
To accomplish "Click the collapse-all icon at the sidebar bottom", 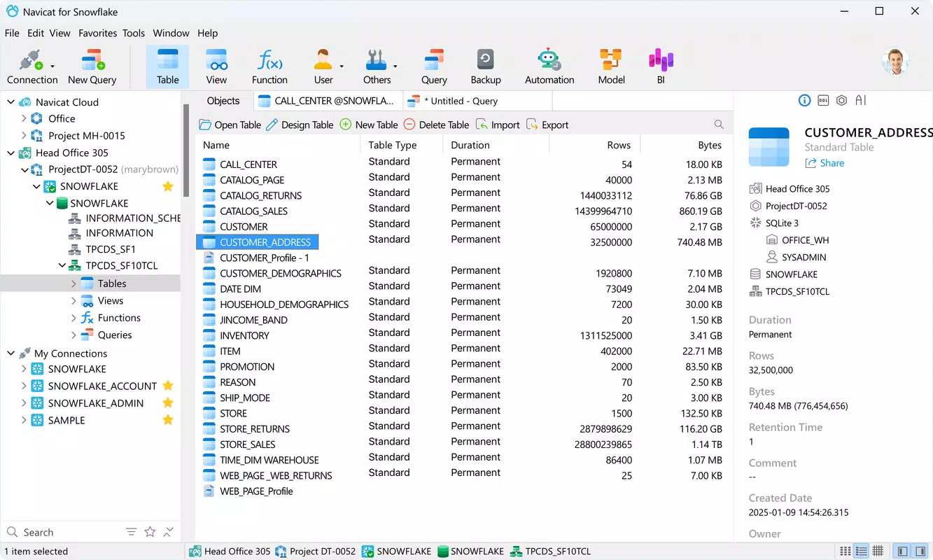I will pos(168,532).
